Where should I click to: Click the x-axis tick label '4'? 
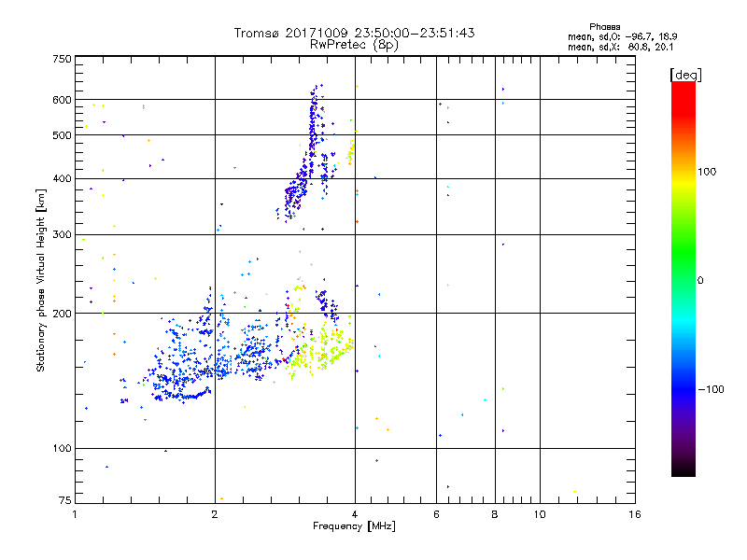[x=355, y=514]
